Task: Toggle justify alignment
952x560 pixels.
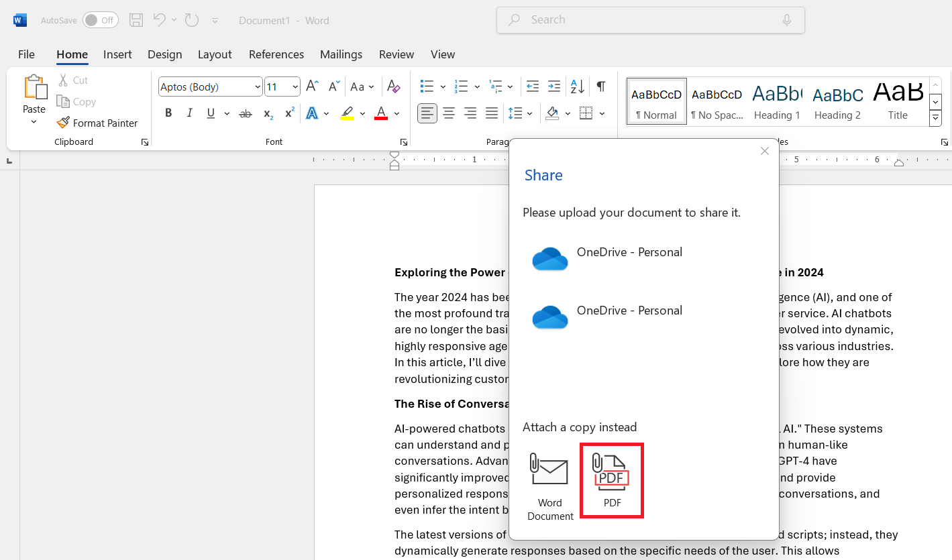Action: [x=492, y=113]
